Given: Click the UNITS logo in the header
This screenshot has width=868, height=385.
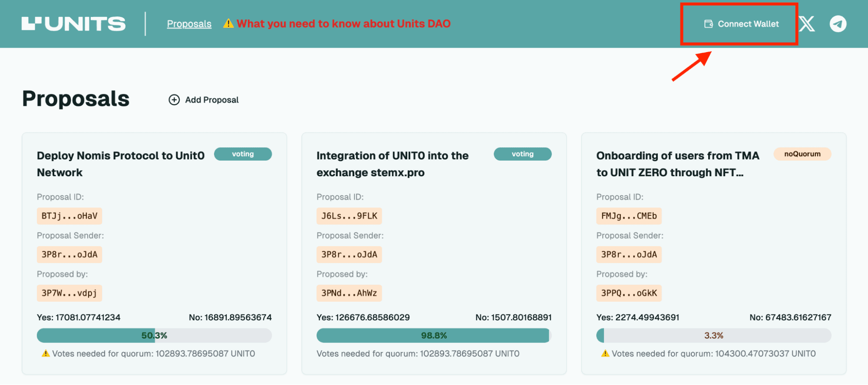Looking at the screenshot, I should point(73,24).
